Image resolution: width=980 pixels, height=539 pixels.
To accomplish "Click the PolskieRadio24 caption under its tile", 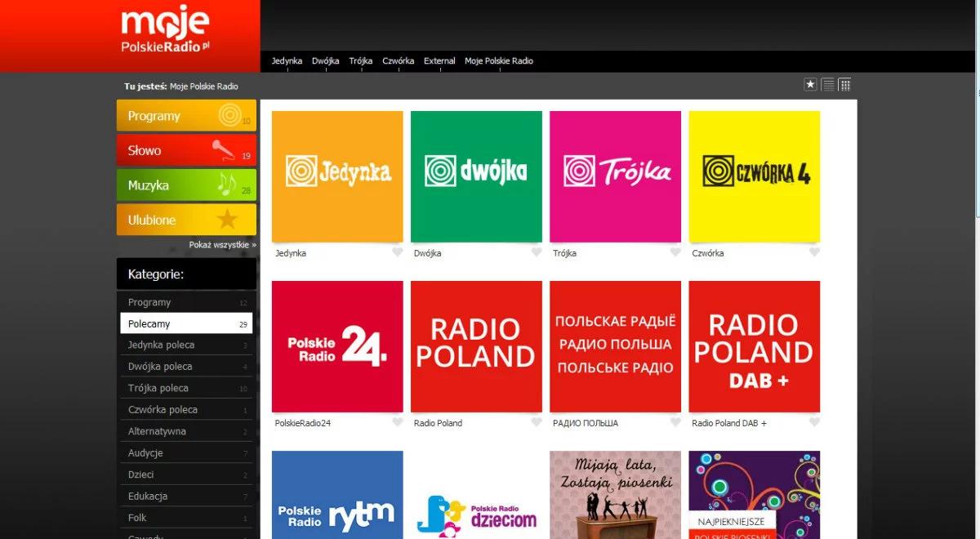I will [303, 423].
